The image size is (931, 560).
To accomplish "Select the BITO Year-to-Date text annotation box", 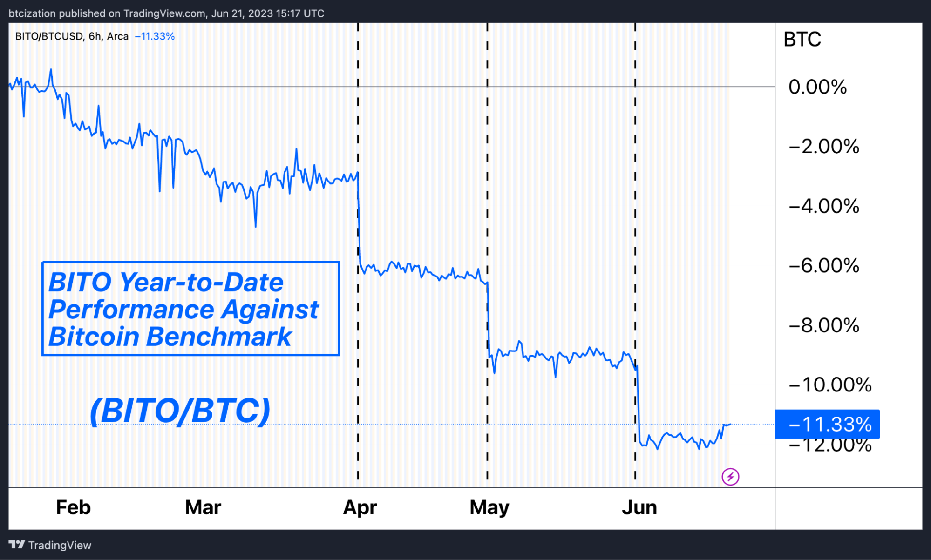I will 190,309.
